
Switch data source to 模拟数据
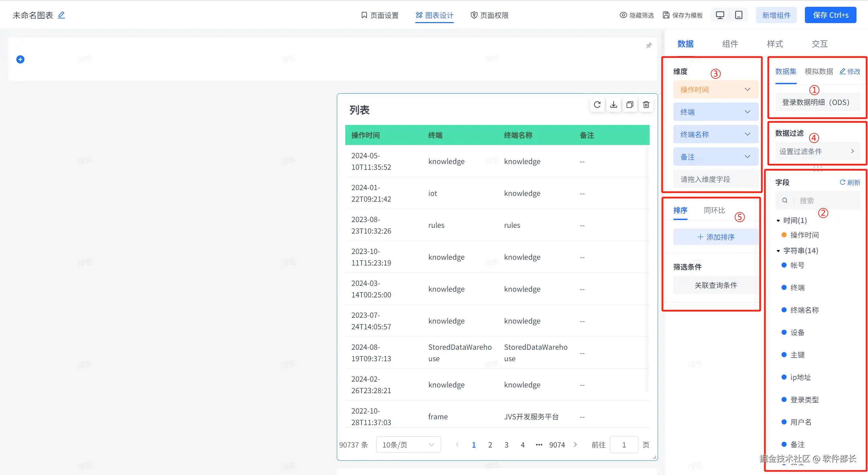coord(818,71)
